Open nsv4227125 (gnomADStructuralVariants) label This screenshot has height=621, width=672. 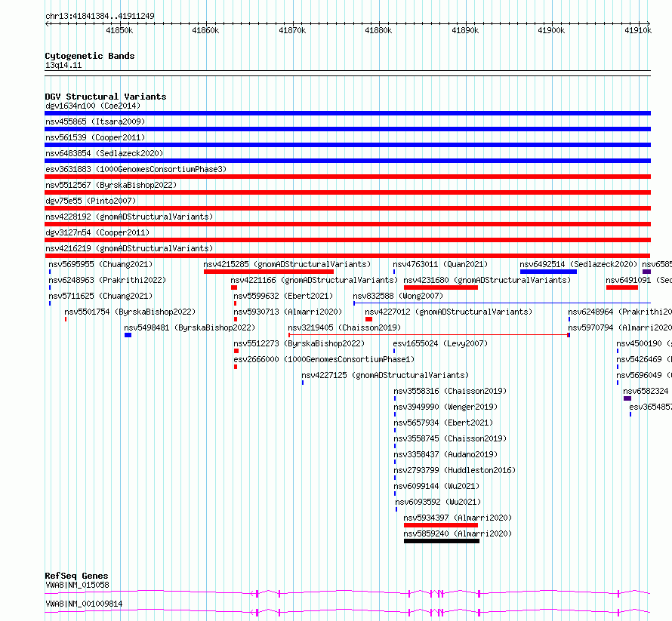pos(385,375)
